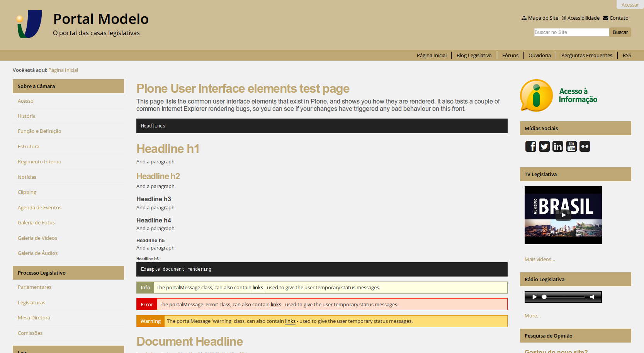Click the Processo Legislativo section header
Image resolution: width=644 pixels, height=353 pixels.
click(x=68, y=273)
